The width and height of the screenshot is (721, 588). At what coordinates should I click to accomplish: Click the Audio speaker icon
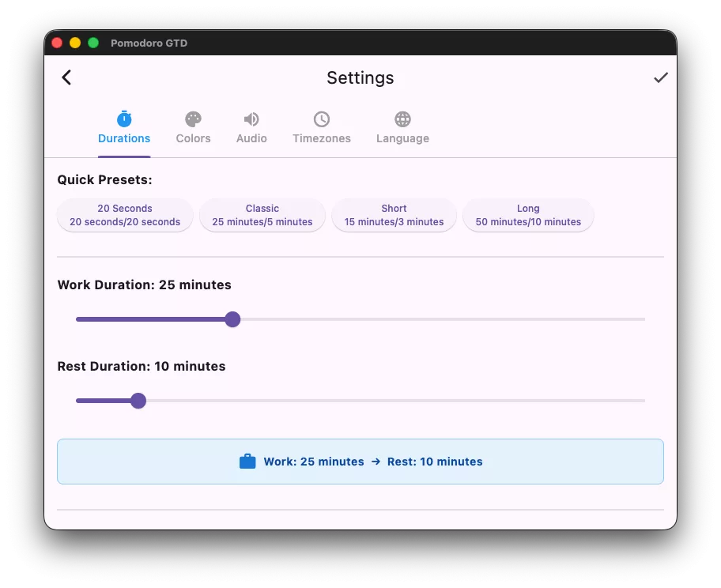coord(251,119)
